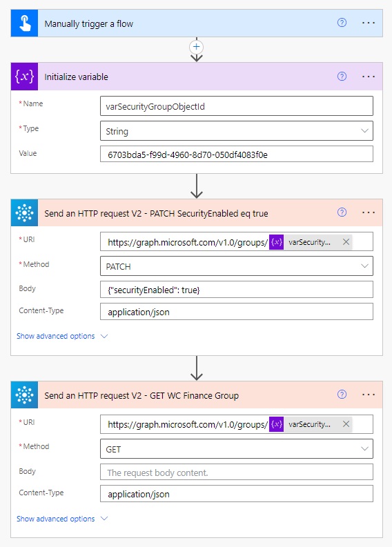The image size is (392, 547).
Task: Open ellipsis menu on Initialize variable card
Action: 369,77
